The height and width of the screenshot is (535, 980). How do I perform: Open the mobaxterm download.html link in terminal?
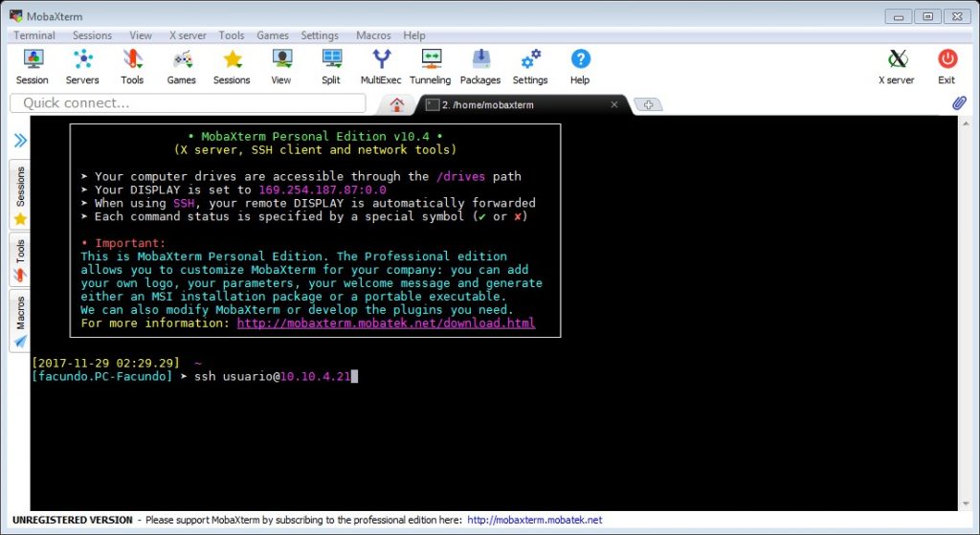coord(387,323)
